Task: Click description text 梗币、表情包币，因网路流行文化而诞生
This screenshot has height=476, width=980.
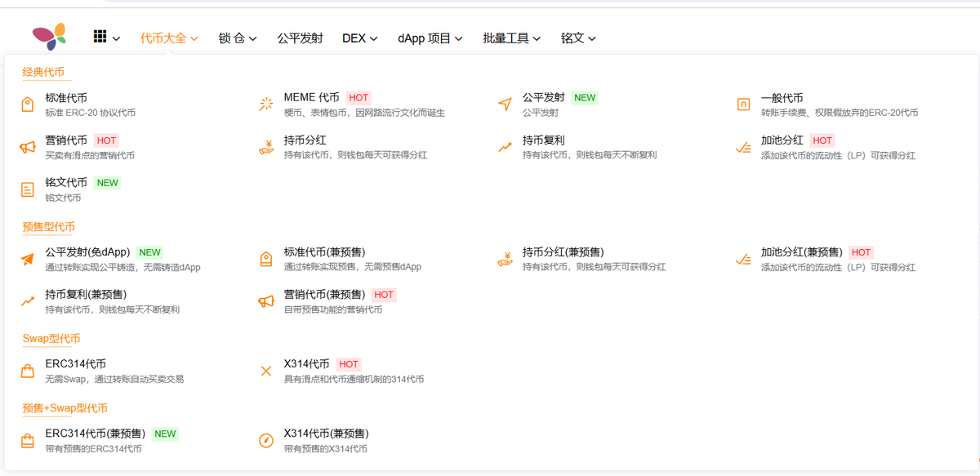Action: (x=364, y=113)
